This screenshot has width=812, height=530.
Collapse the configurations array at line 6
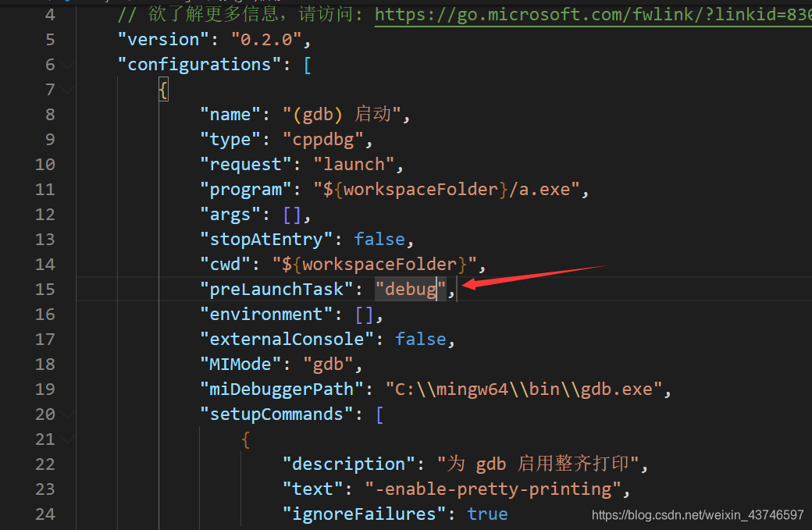67,65
